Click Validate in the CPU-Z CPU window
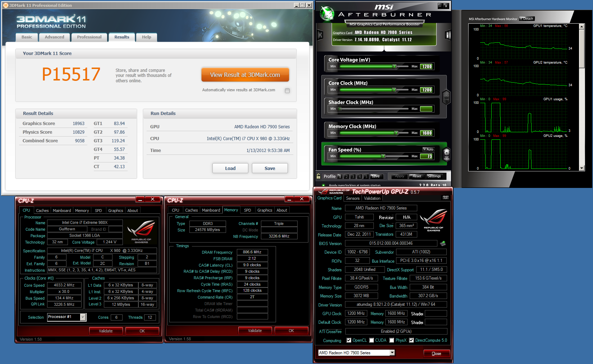The image size is (593, 364). 106,331
